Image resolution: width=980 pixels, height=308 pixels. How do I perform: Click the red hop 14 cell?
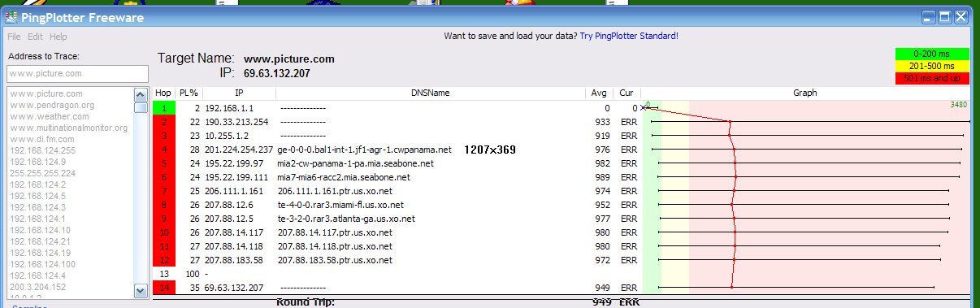coord(163,288)
